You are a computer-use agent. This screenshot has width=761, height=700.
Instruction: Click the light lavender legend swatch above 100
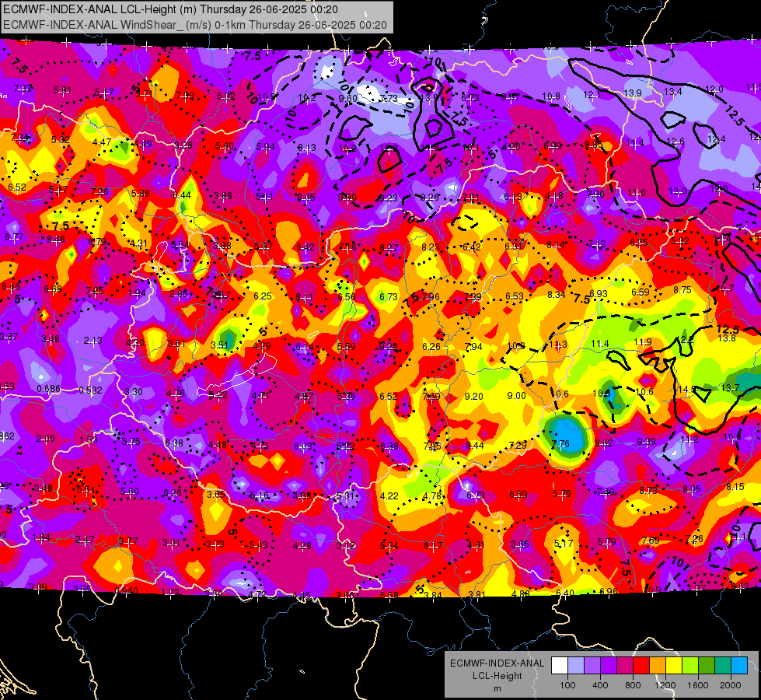pos(576,666)
